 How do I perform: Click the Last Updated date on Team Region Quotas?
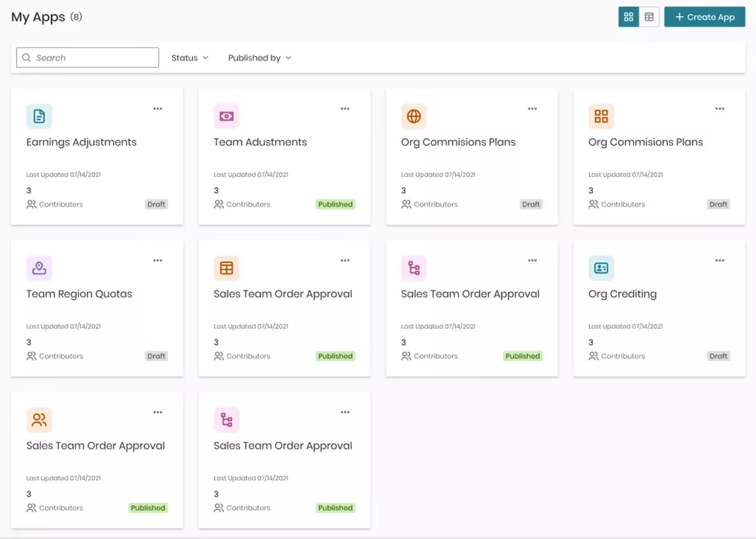pyautogui.click(x=64, y=327)
